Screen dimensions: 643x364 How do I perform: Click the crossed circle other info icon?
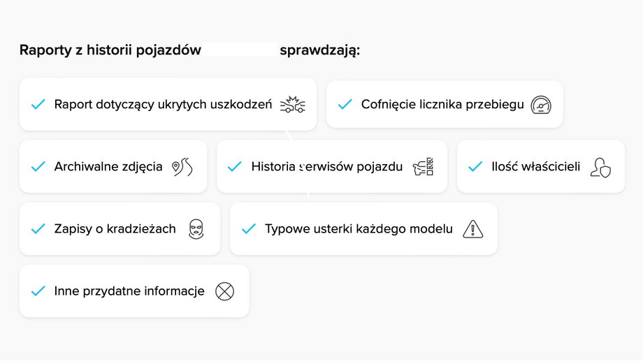[x=224, y=291]
